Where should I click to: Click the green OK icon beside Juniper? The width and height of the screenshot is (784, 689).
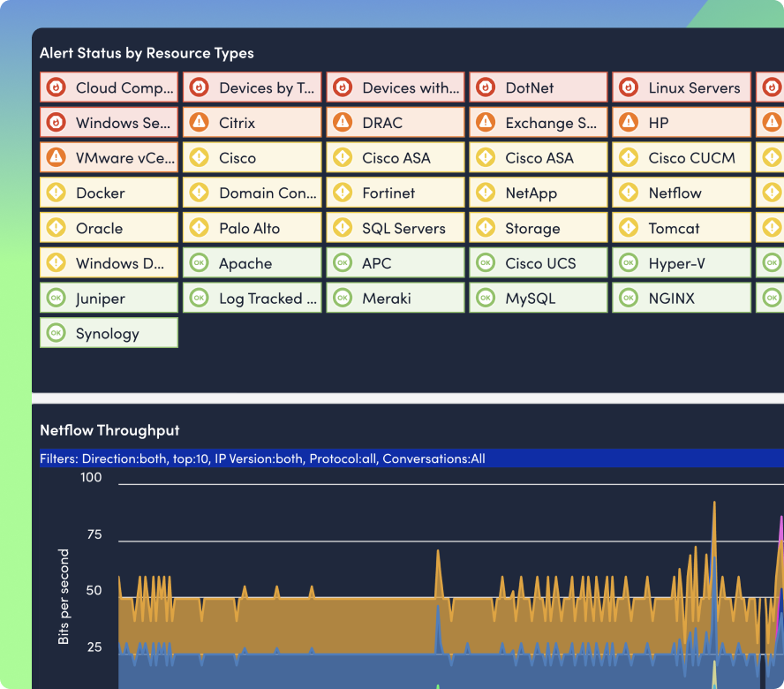click(56, 299)
